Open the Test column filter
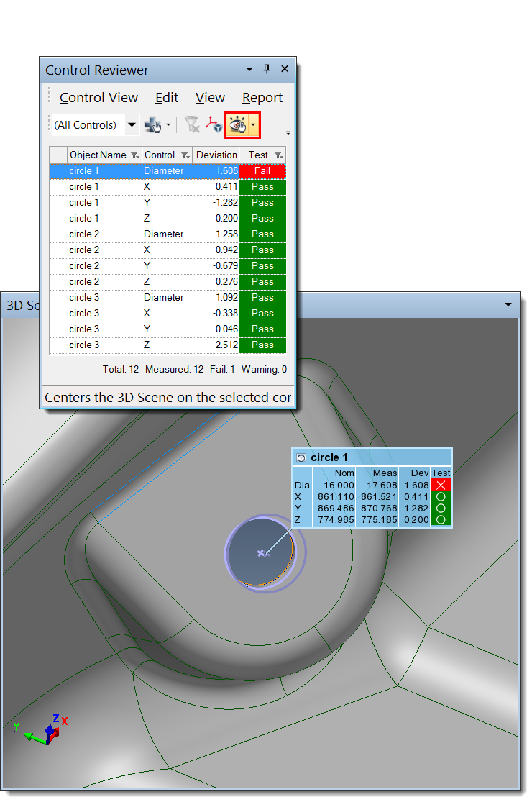This screenshot has height=802, width=532. click(x=278, y=155)
